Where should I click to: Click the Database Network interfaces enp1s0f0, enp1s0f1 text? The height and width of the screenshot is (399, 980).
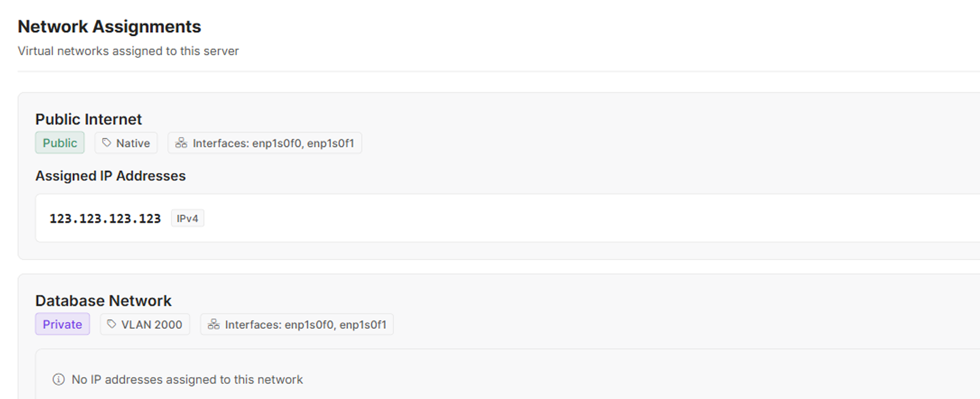tap(306, 325)
